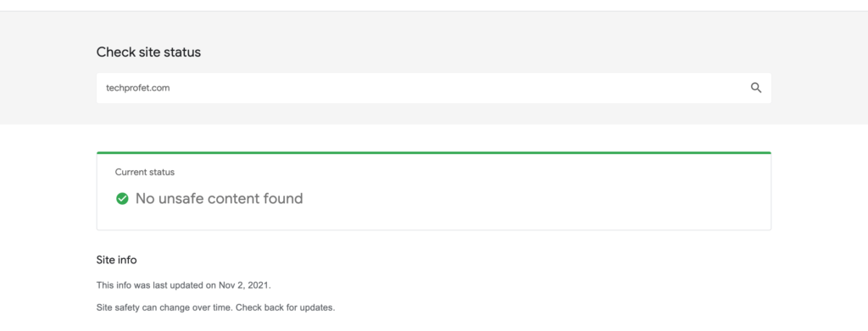Click the magnifying glass search icon

tap(755, 88)
